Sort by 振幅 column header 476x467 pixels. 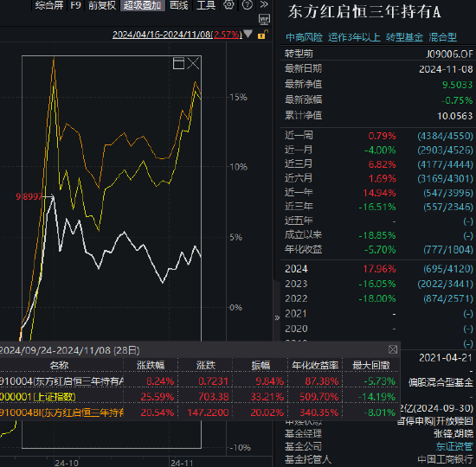tap(261, 365)
